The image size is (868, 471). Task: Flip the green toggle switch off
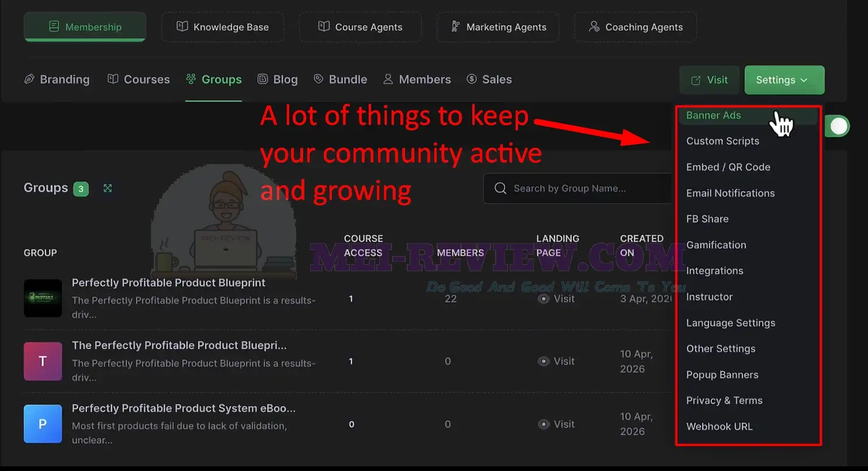[x=837, y=126]
